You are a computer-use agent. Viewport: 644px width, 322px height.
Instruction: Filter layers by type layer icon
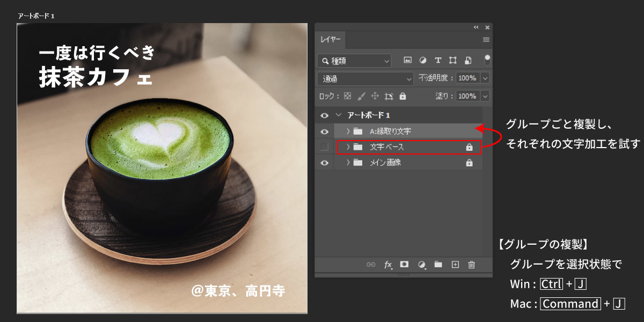[x=438, y=61]
